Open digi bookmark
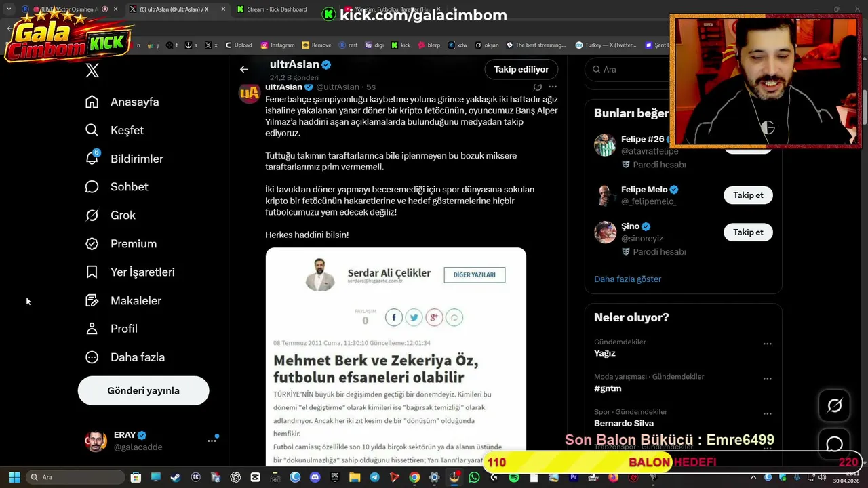This screenshot has height=488, width=868. point(374,45)
